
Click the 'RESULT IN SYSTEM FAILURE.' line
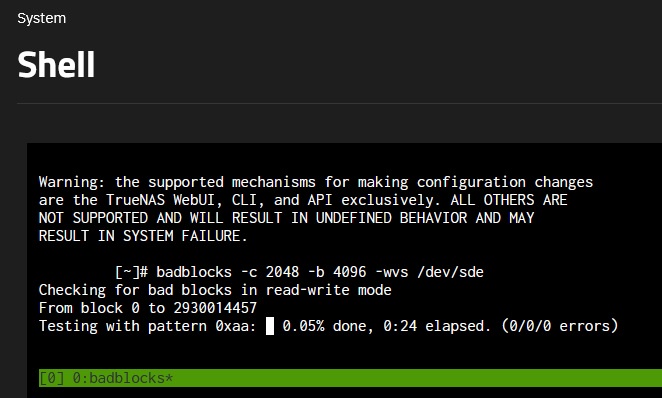[143, 236]
